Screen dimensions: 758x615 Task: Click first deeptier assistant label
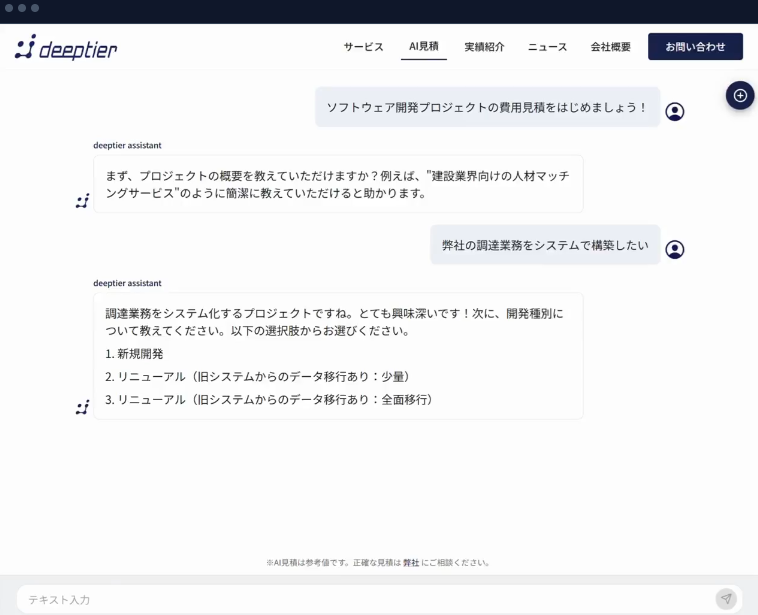pyautogui.click(x=127, y=145)
